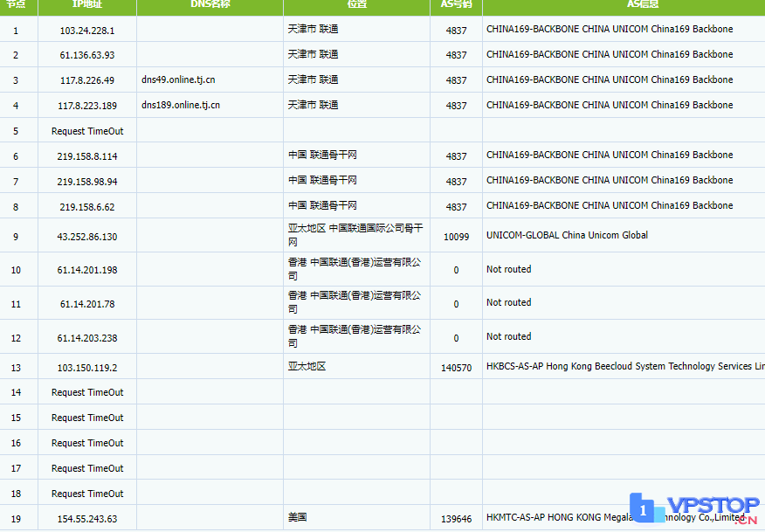Select 亚太地区 location for 103.150.119.2
Screen dimensions: 765x532
307,367
